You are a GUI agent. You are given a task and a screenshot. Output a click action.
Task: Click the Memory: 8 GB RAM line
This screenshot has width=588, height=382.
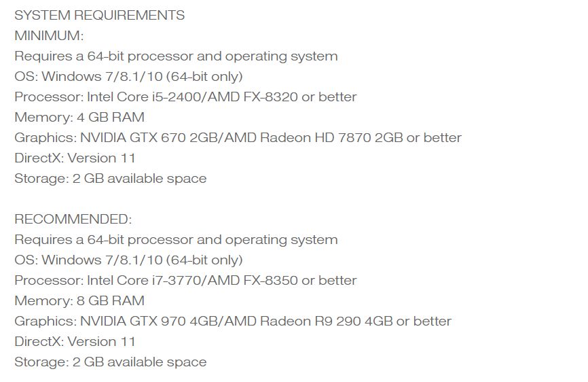coord(79,301)
